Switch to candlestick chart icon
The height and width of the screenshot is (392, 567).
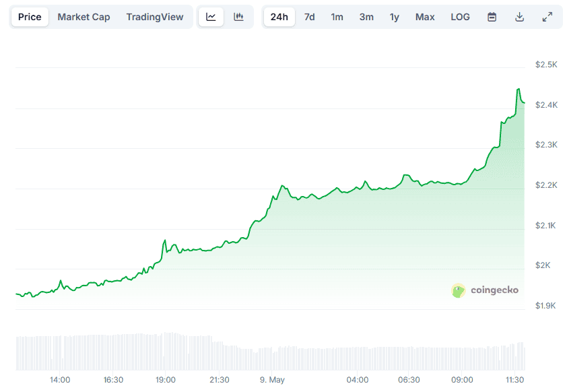coord(238,17)
